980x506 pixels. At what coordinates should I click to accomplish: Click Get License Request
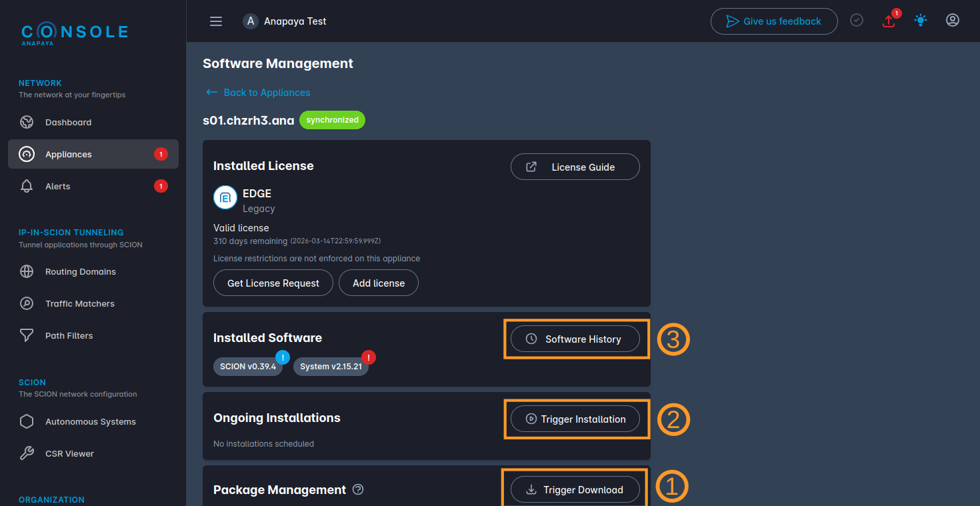(273, 283)
